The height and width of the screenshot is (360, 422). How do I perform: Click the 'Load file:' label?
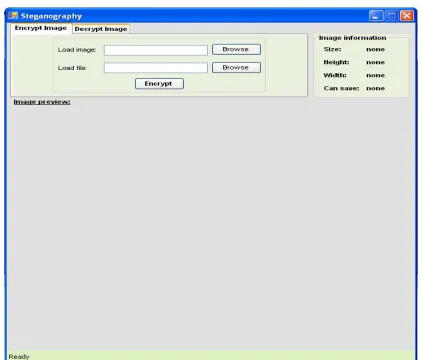(72, 68)
